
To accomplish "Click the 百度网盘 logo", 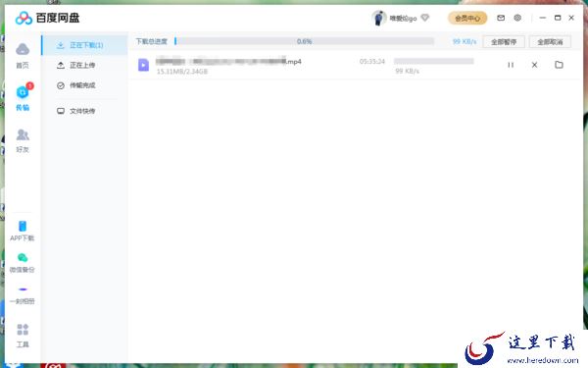I will pos(47,18).
